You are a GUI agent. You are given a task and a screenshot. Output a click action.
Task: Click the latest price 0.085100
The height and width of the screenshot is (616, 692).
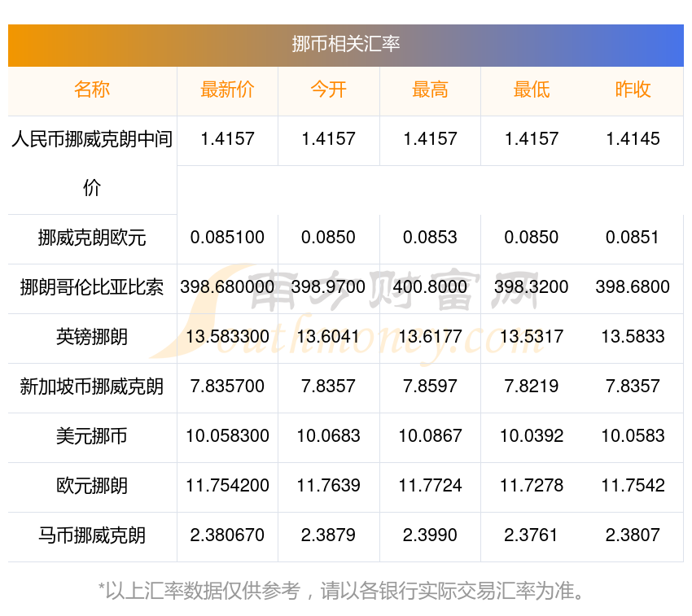point(227,238)
